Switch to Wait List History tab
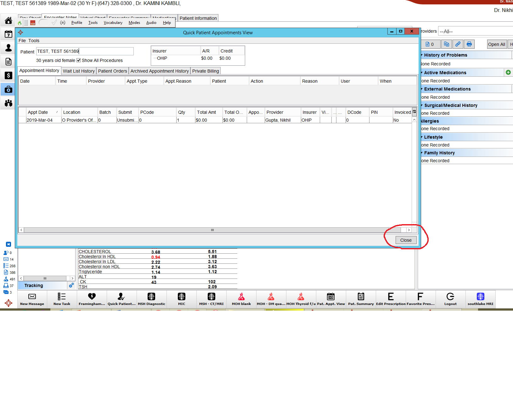Image resolution: width=513 pixels, height=420 pixels. point(79,71)
